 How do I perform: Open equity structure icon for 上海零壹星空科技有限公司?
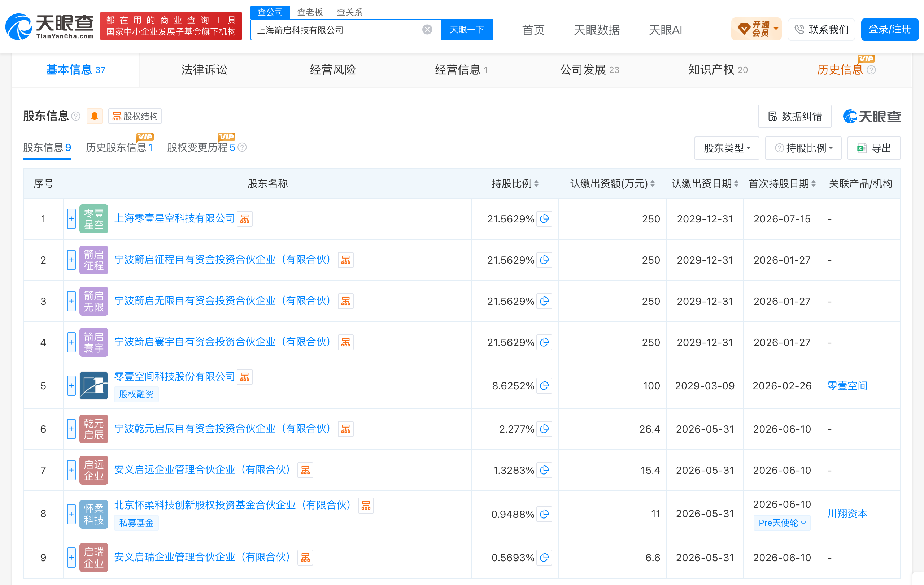tap(244, 219)
